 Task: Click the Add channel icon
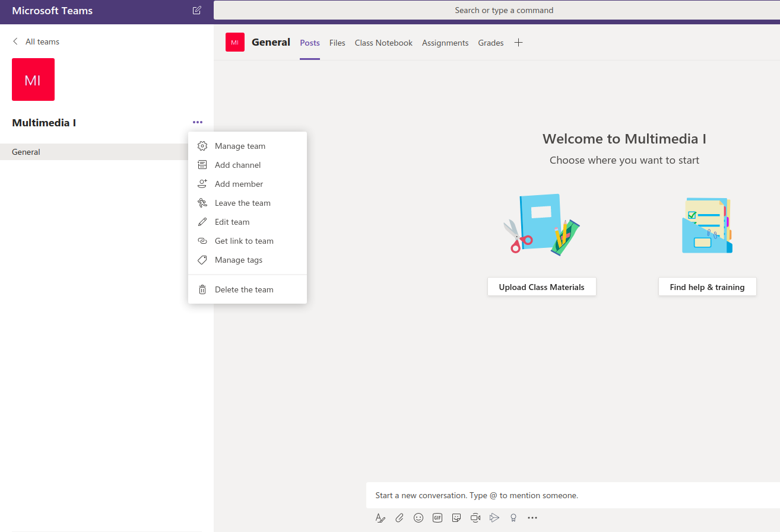coord(202,165)
